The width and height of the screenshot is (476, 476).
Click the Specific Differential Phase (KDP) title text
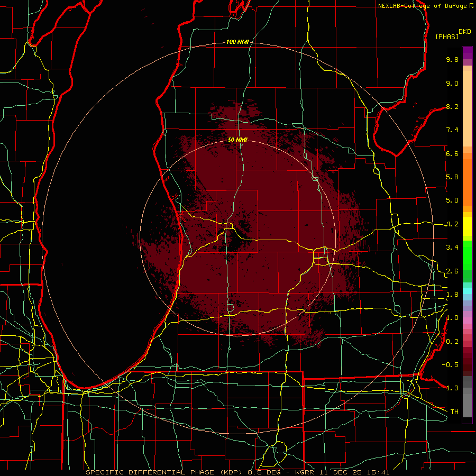(x=165, y=472)
